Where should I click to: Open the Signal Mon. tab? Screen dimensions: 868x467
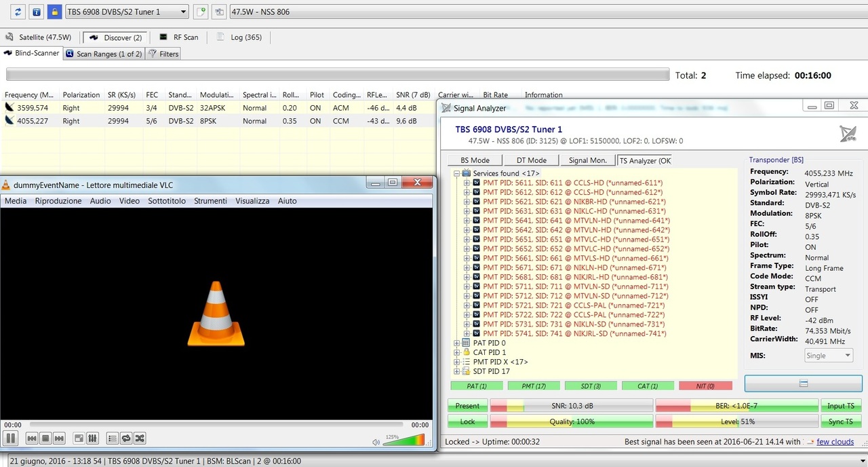(588, 160)
